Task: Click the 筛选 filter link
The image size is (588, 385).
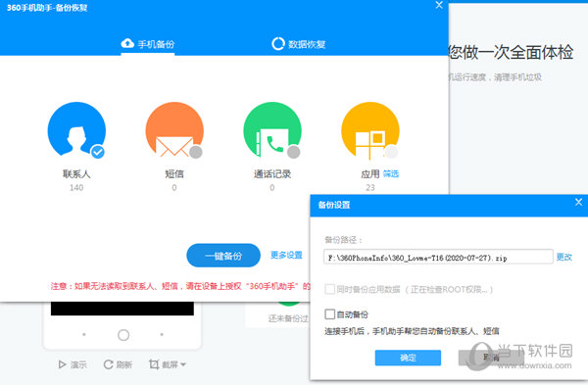Action: (x=391, y=174)
